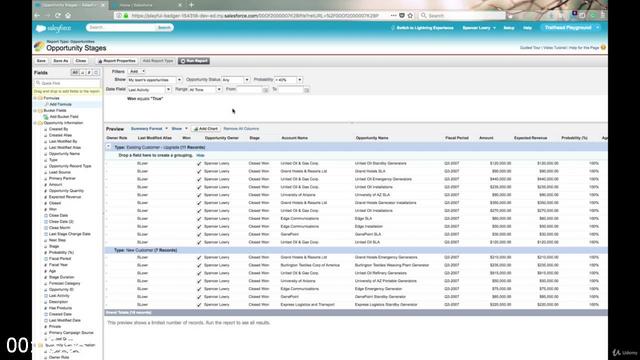640x360 pixels.
Task: Show All field types in Fields panel
Action: click(x=75, y=73)
